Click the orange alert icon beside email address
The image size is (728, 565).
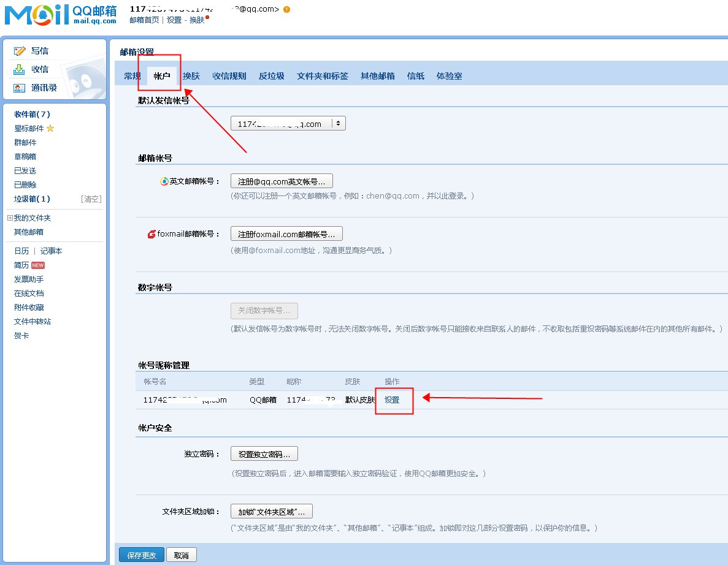(285, 10)
